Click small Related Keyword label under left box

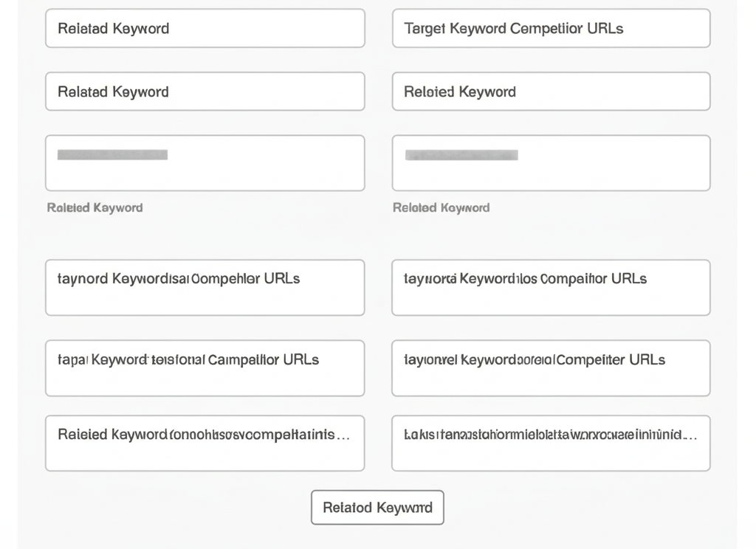pyautogui.click(x=94, y=208)
